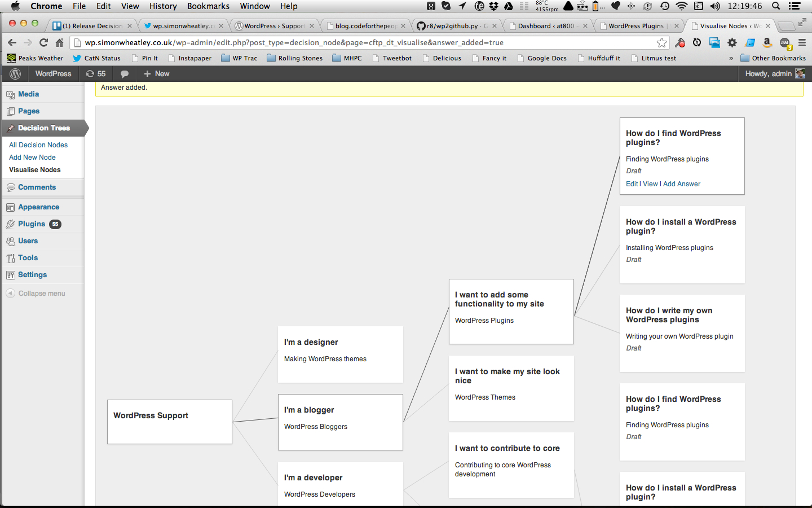Open Time Machine menu bar icon
The width and height of the screenshot is (812, 508).
[665, 6]
